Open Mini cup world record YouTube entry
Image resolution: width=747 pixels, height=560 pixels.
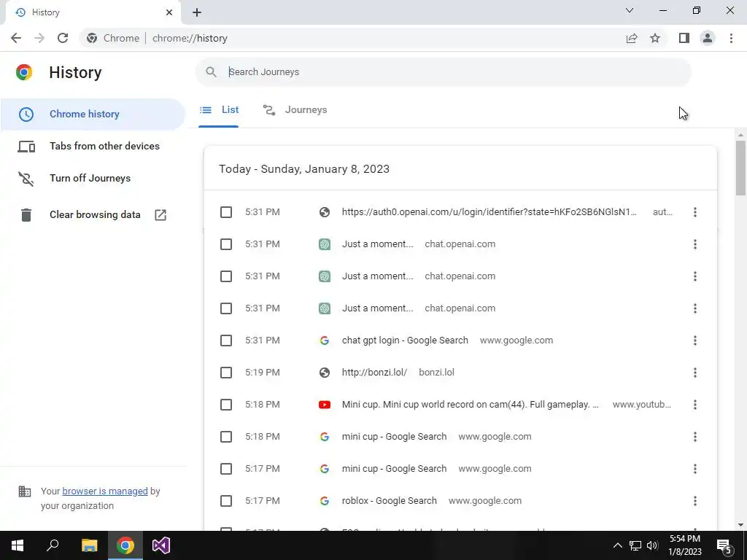pyautogui.click(x=471, y=405)
